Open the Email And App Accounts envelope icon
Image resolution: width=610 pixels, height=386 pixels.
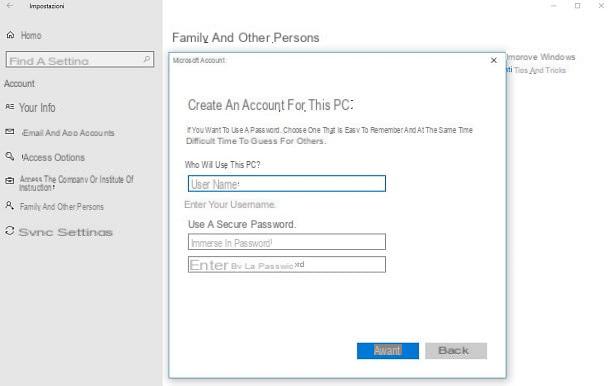pos(10,132)
